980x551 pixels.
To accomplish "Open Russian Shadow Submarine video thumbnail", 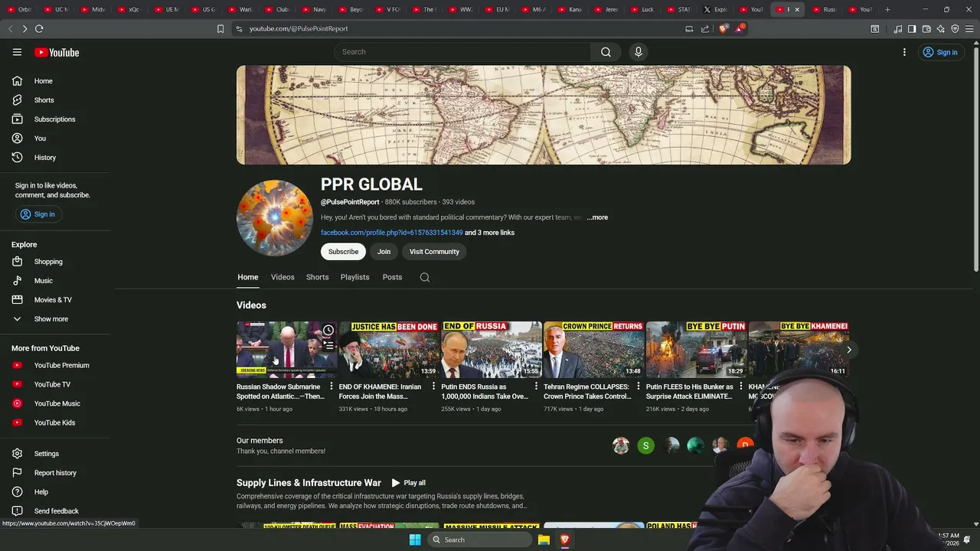I will pos(287,350).
